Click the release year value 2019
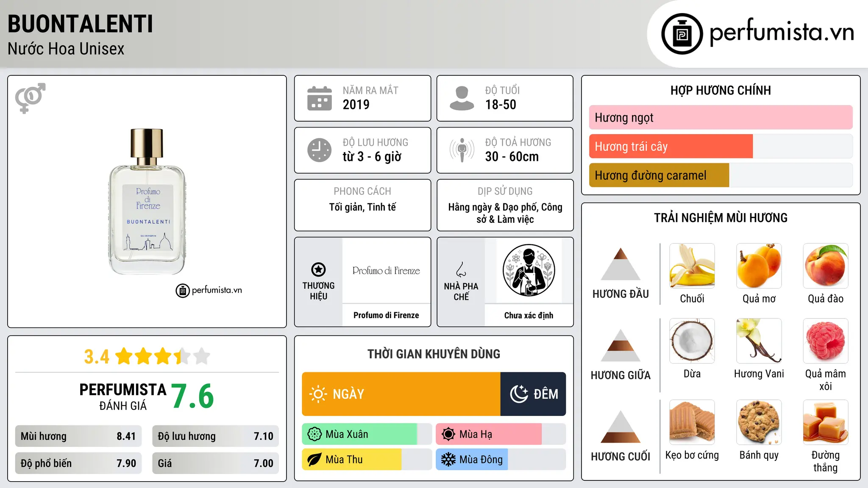Screen dimensions: 868x488 pyautogui.click(x=356, y=105)
